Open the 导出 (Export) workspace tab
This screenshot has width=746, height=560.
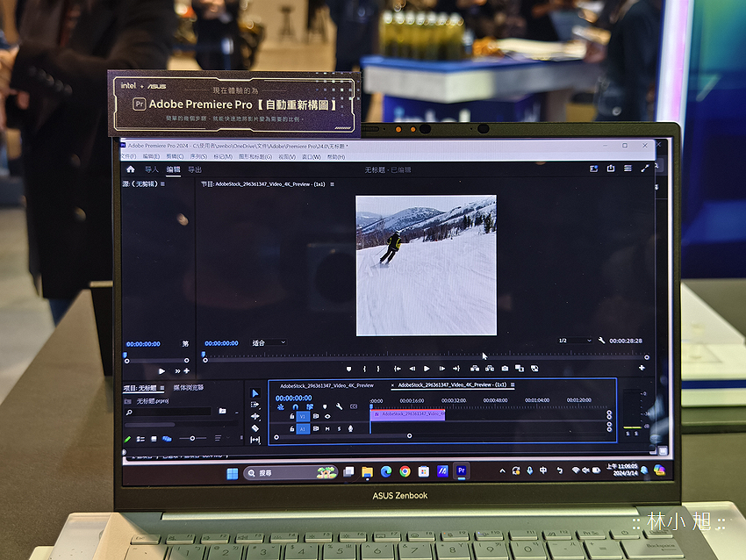click(x=195, y=170)
